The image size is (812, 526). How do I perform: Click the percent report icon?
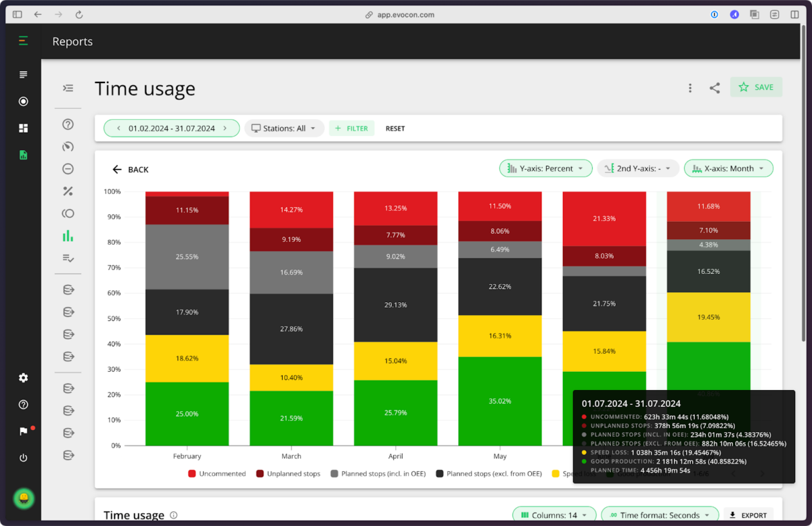[68, 191]
